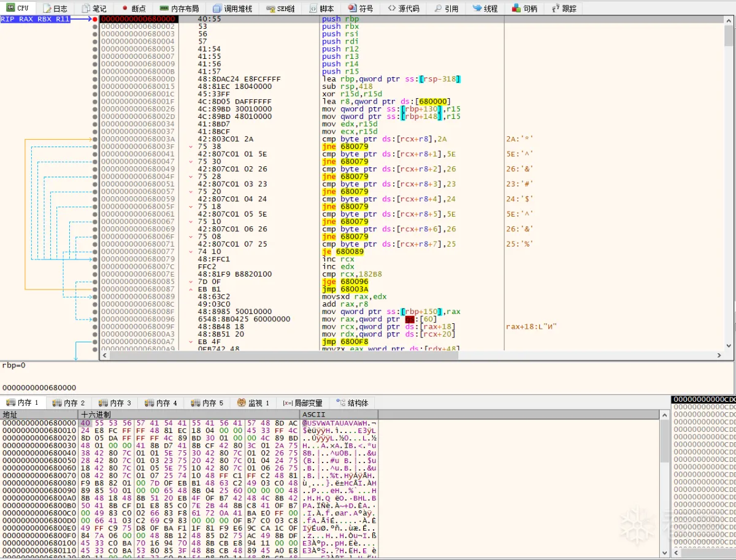Open the 内存布局 memory map tab
This screenshot has width=736, height=560.
(179, 9)
